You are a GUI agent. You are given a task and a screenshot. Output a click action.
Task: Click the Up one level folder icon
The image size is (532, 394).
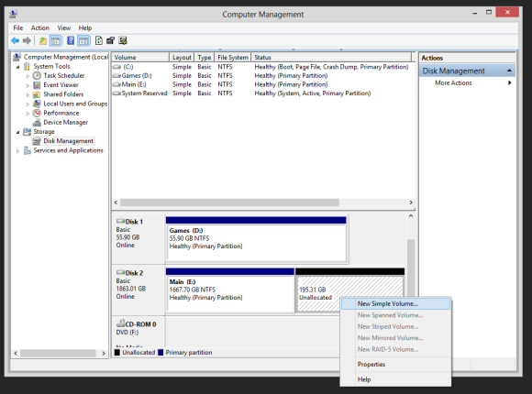coord(43,41)
